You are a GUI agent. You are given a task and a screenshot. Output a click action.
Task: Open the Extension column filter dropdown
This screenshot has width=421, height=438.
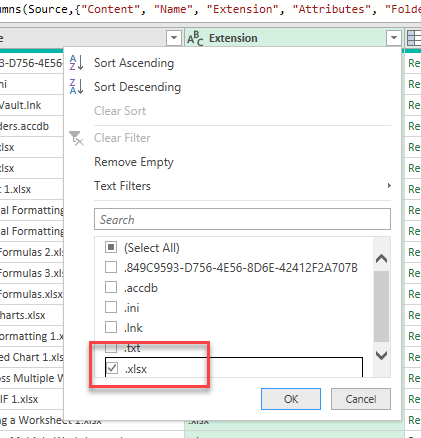pos(394,38)
